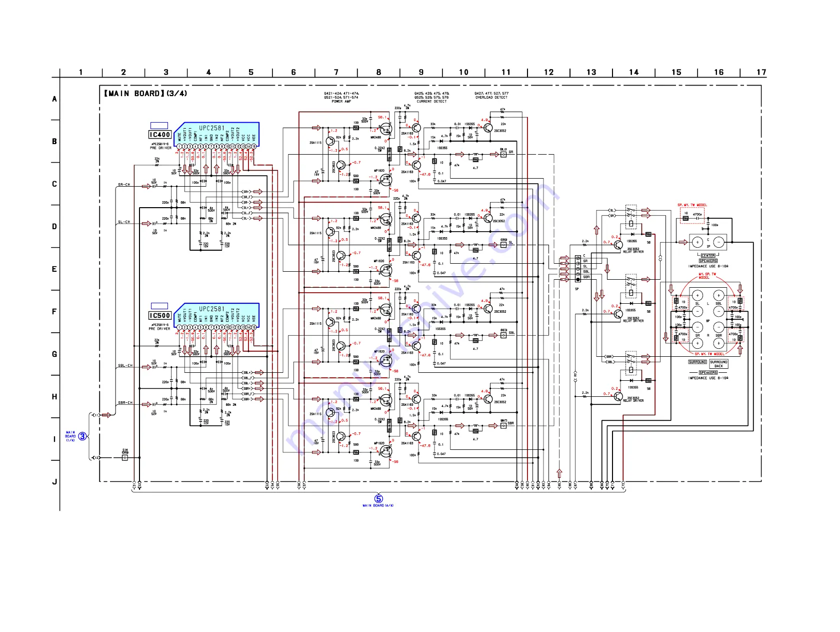Click the SBL plus speaker terminal
The width and height of the screenshot is (840, 632).
[718, 296]
